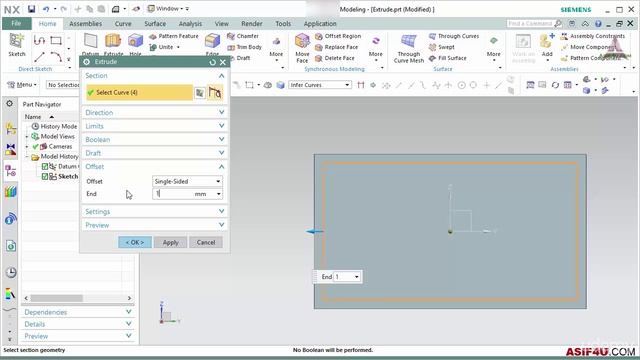Expand the Details panel

(78, 324)
